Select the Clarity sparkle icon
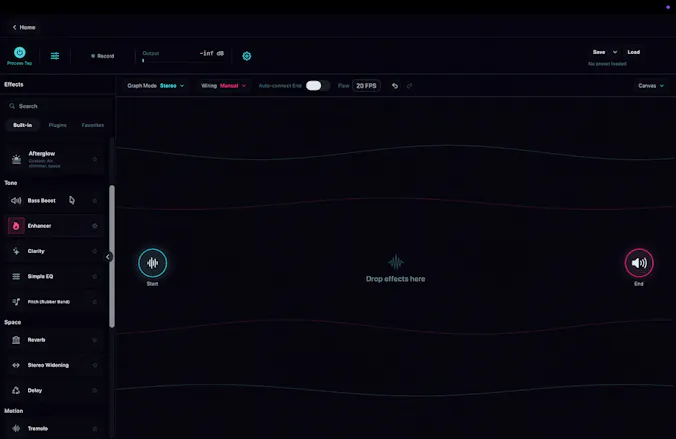Image resolution: width=676 pixels, height=439 pixels. pos(16,251)
